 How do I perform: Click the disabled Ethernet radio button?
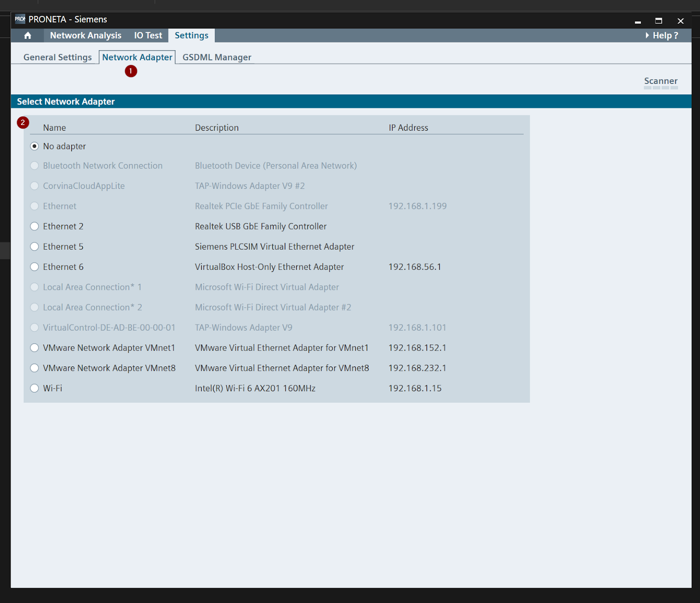35,206
